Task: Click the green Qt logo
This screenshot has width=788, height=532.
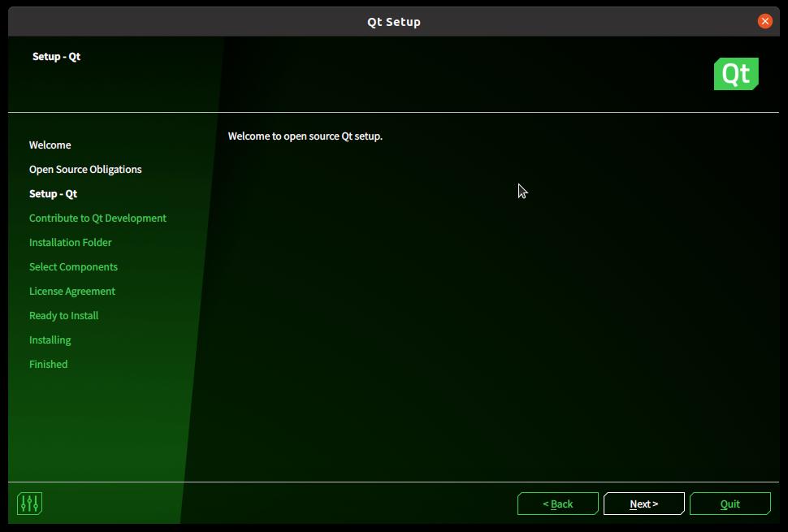Action: [736, 74]
